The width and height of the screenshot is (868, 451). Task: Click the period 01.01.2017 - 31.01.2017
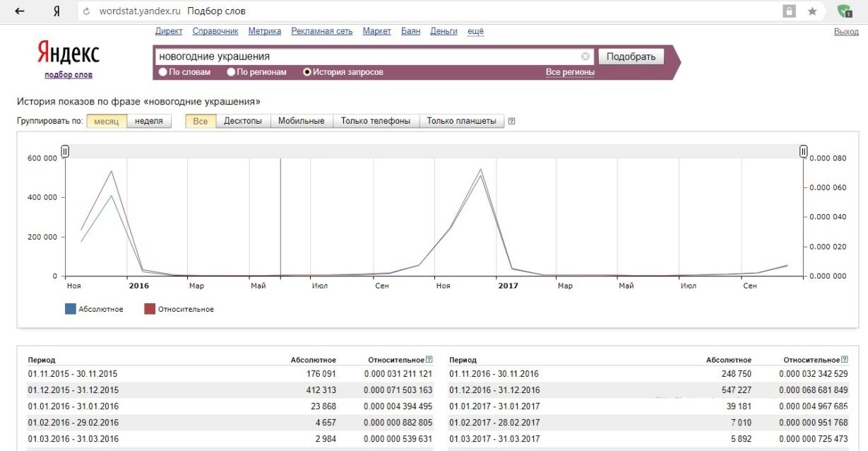coord(494,406)
